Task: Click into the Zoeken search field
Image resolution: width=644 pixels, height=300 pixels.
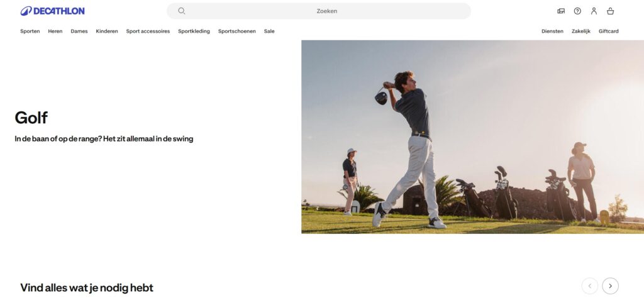Action: click(x=326, y=11)
